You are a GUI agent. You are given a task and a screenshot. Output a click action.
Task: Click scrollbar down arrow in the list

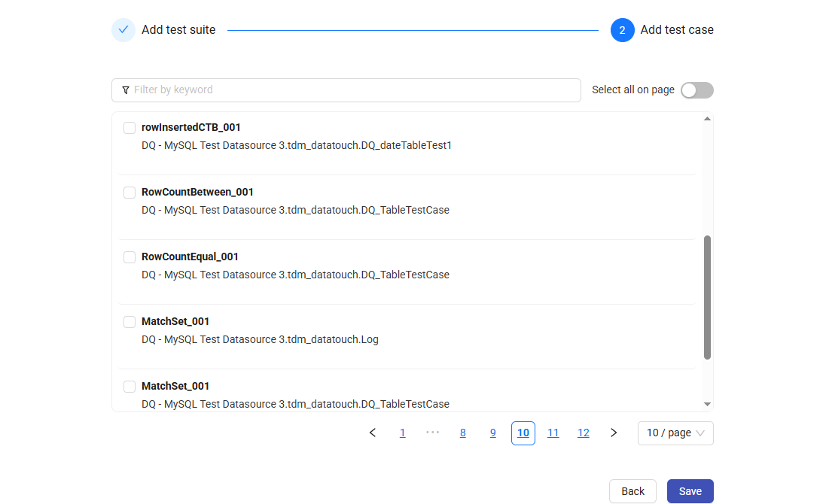tap(707, 405)
